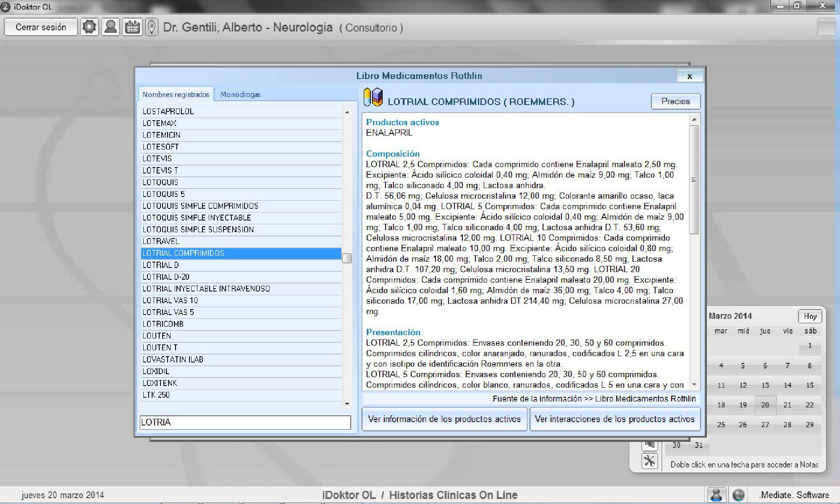Click the drug list scrollbar thumb
The width and height of the screenshot is (840, 504).
[x=347, y=258]
